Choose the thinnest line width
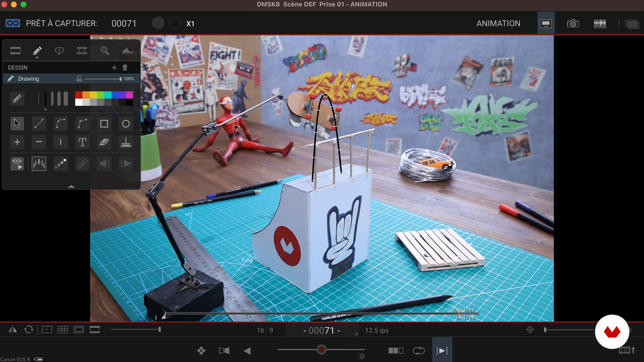 39,99
